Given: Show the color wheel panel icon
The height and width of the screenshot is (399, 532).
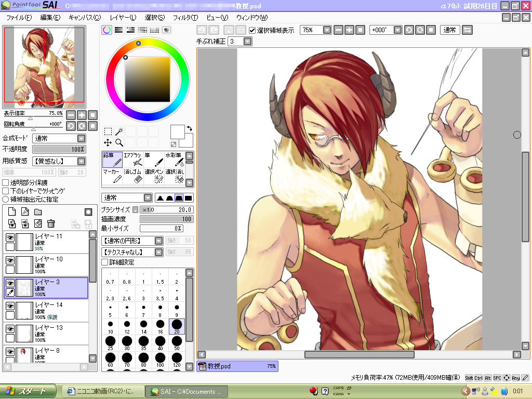Looking at the screenshot, I should 107,30.
